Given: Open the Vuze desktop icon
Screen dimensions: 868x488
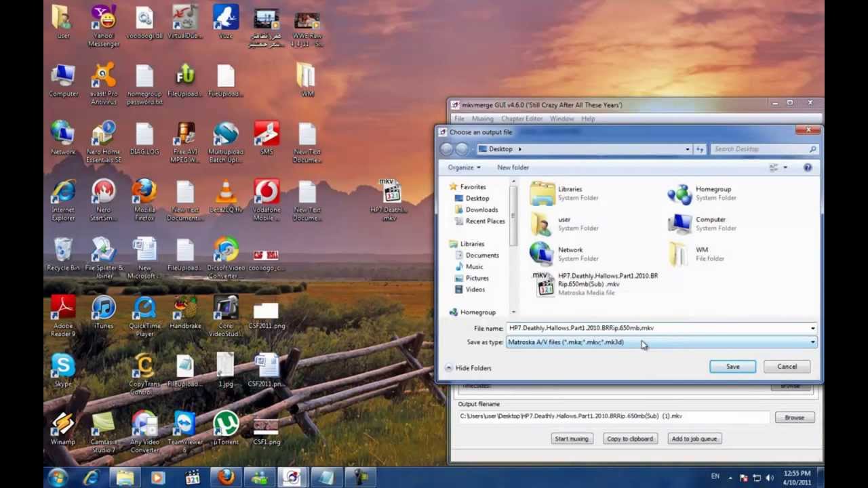Looking at the screenshot, I should (226, 22).
